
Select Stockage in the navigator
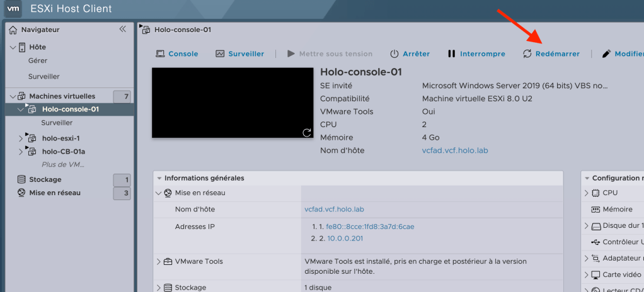click(45, 179)
